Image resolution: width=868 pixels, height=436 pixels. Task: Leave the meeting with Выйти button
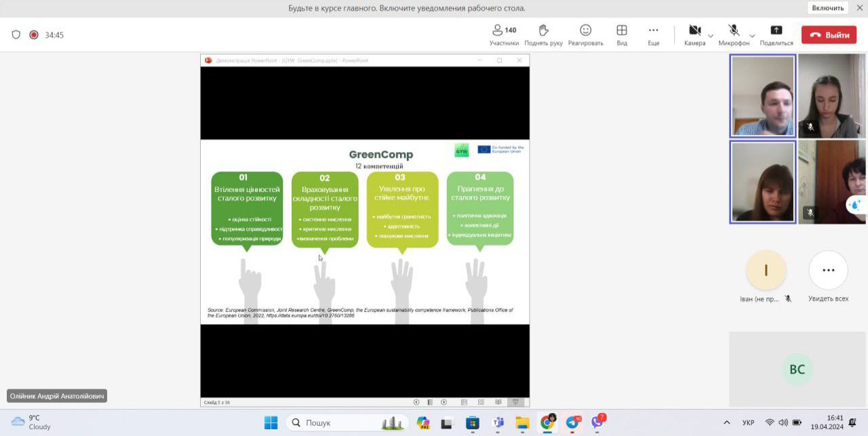coord(829,35)
